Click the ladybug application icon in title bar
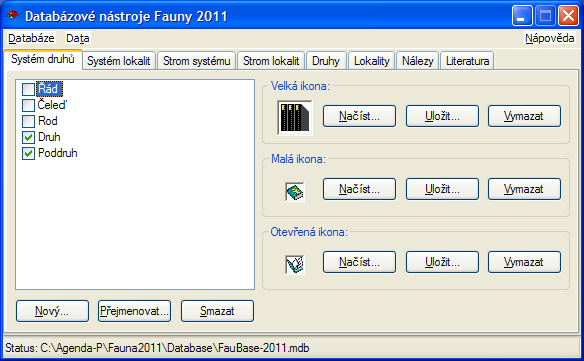The width and height of the screenshot is (584, 361). coord(13,15)
